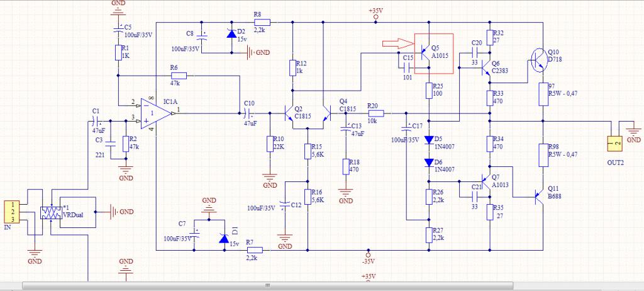Click resistor R20 10k
This screenshot has height=291, width=644.
[x=375, y=113]
